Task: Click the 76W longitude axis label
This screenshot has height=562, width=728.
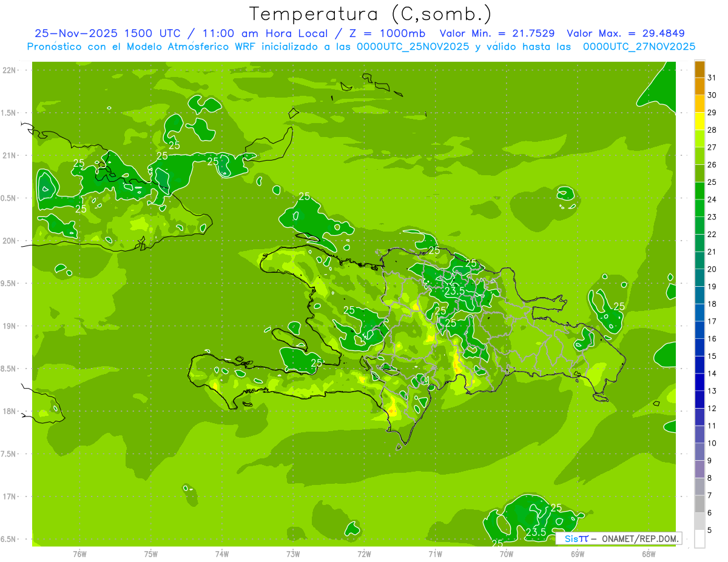Action: coord(79,554)
